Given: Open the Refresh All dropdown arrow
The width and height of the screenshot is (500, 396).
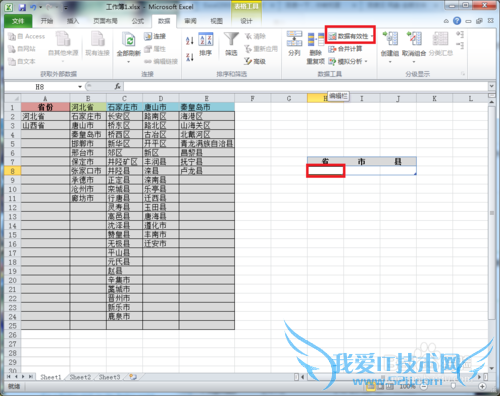Looking at the screenshot, I should (129, 61).
